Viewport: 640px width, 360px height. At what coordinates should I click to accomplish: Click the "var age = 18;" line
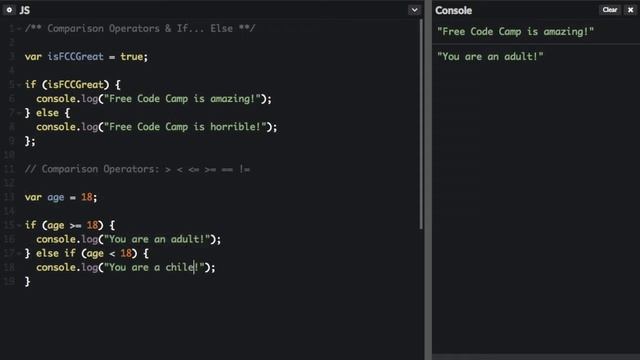tap(61, 197)
